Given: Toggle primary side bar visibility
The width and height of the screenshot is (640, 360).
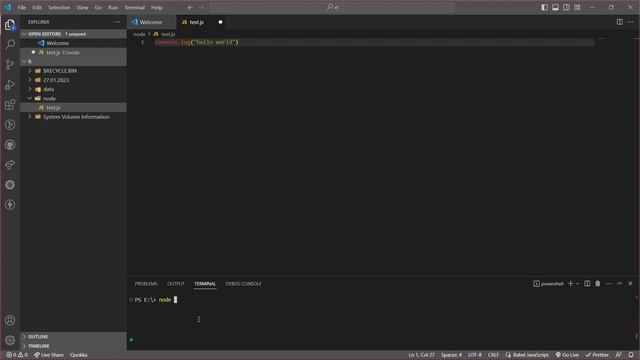Looking at the screenshot, I should pyautogui.click(x=544, y=7).
